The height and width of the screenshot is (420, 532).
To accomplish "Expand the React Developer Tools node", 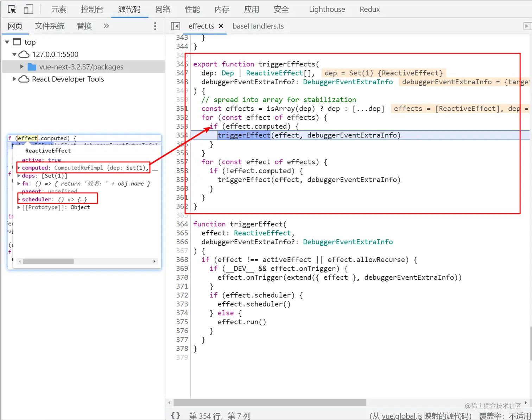I will [x=14, y=79].
